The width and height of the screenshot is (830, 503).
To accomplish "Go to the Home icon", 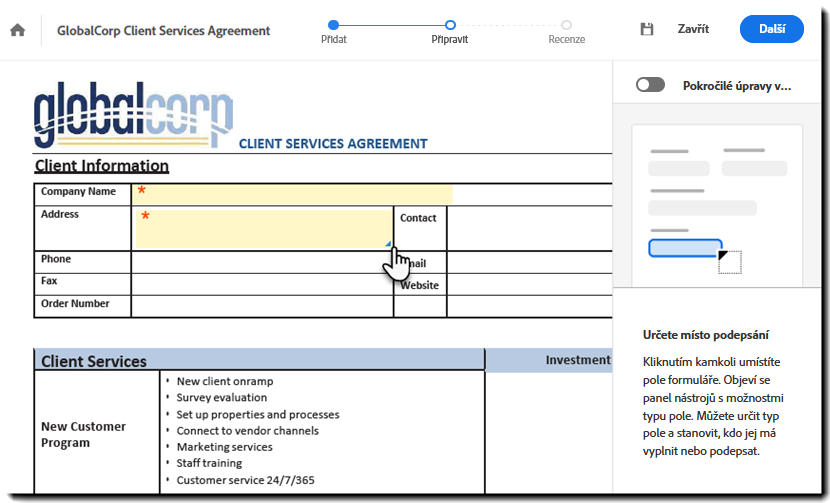I will point(17,30).
